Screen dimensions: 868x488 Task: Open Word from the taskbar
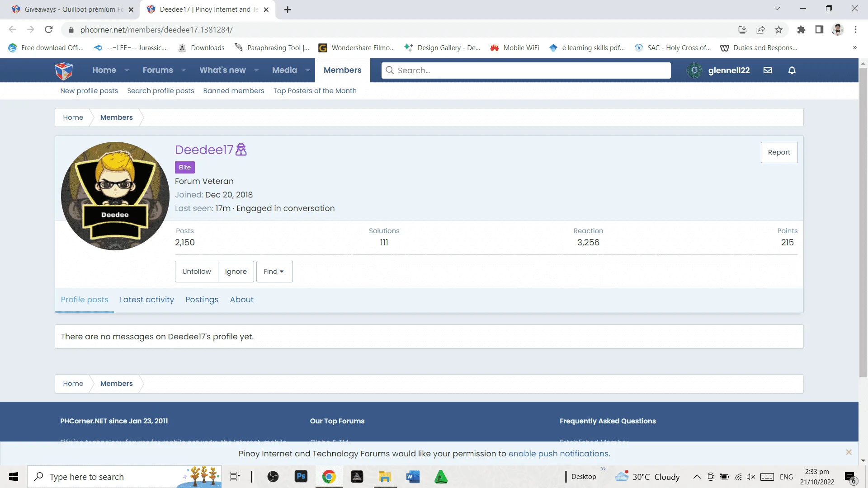pyautogui.click(x=413, y=477)
